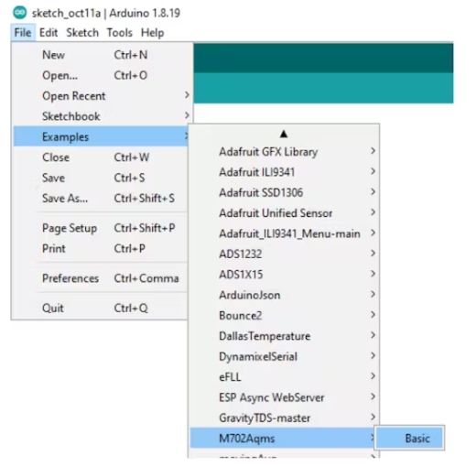
Task: Open the Help menu
Action: 152,32
